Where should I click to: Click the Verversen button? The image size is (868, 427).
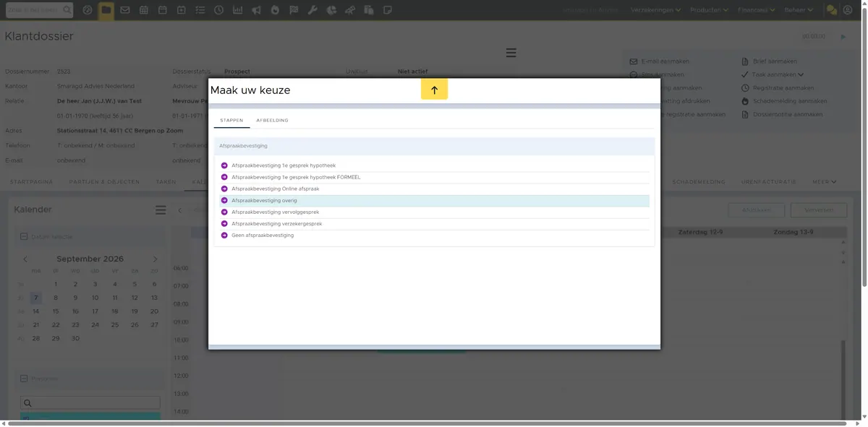818,210
